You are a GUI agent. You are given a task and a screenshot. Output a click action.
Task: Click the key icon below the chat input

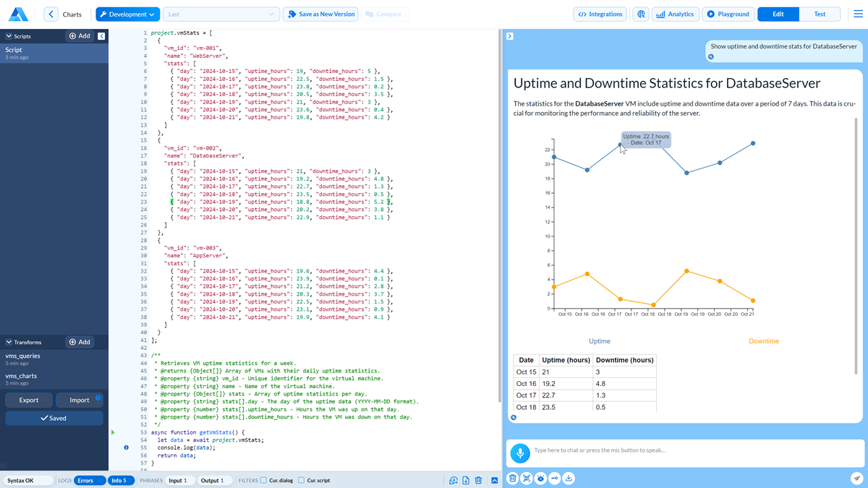click(x=554, y=478)
